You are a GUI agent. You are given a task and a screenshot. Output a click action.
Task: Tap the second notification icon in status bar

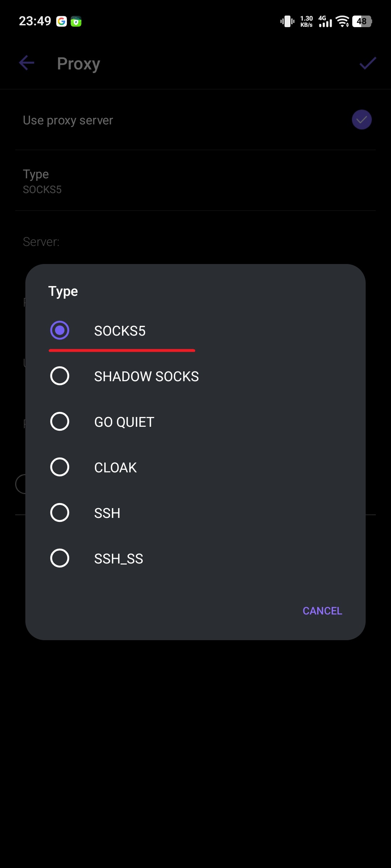click(76, 21)
